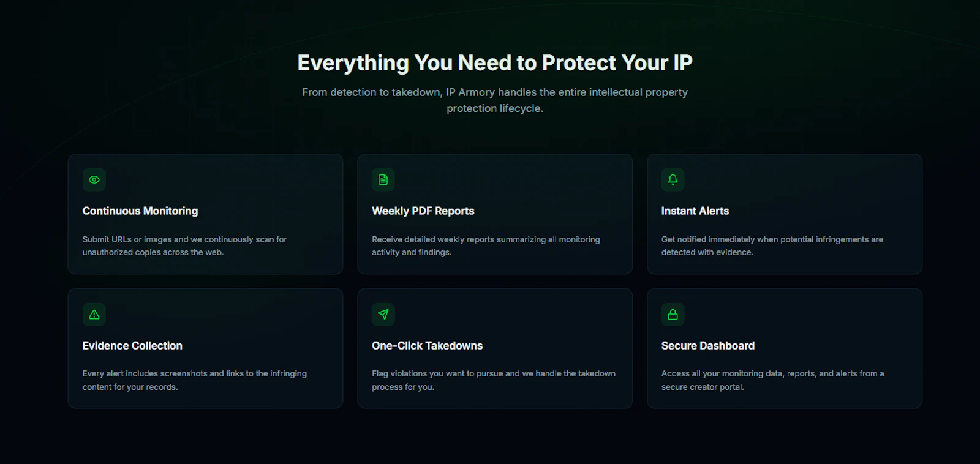Click the 'Every alert includes screenshots' description
Image resolution: width=980 pixels, height=464 pixels.
tap(195, 380)
